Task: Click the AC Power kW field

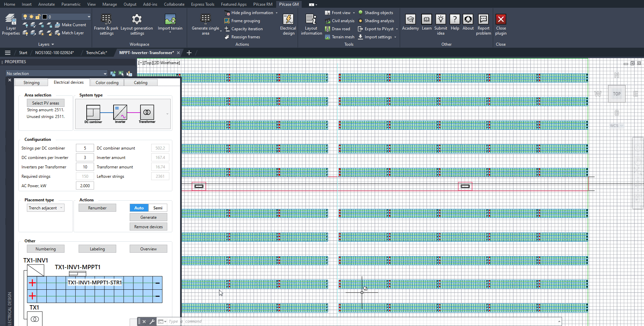Action: (x=85, y=186)
